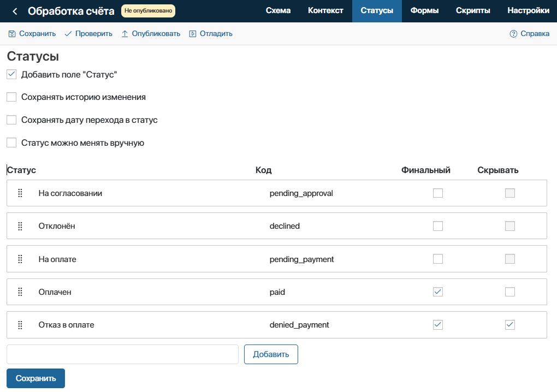Click drag handle of Отказ в оплате row
The height and width of the screenshot is (392, 557).
(20, 324)
